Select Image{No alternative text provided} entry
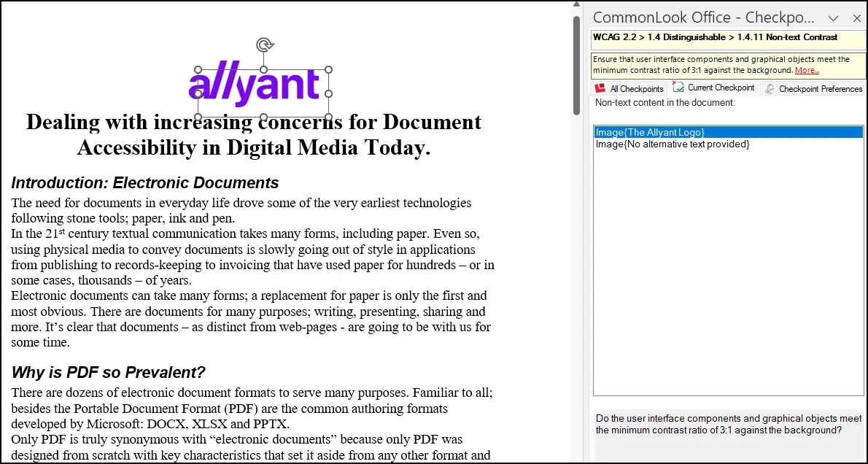 coord(673,144)
